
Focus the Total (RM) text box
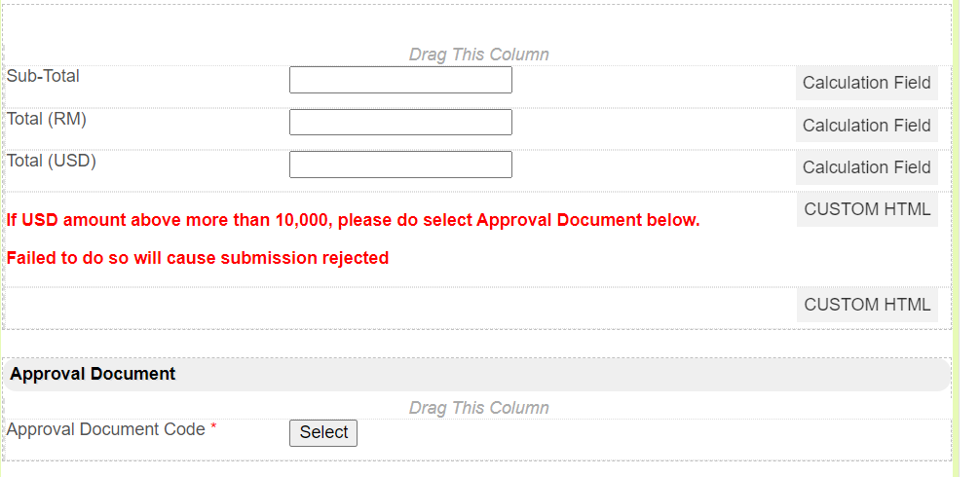click(x=400, y=123)
